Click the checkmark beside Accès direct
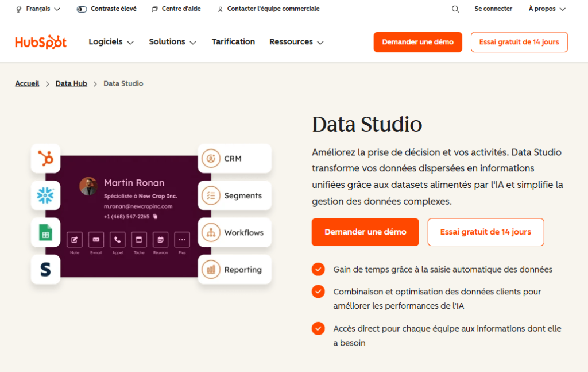 [318, 328]
